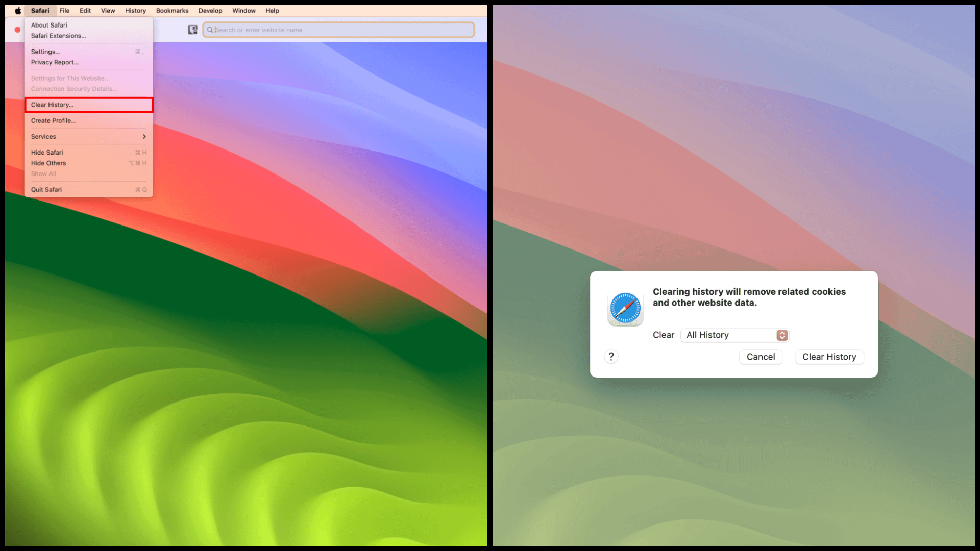
Task: Select Quit Safari from the menu
Action: [x=46, y=190]
